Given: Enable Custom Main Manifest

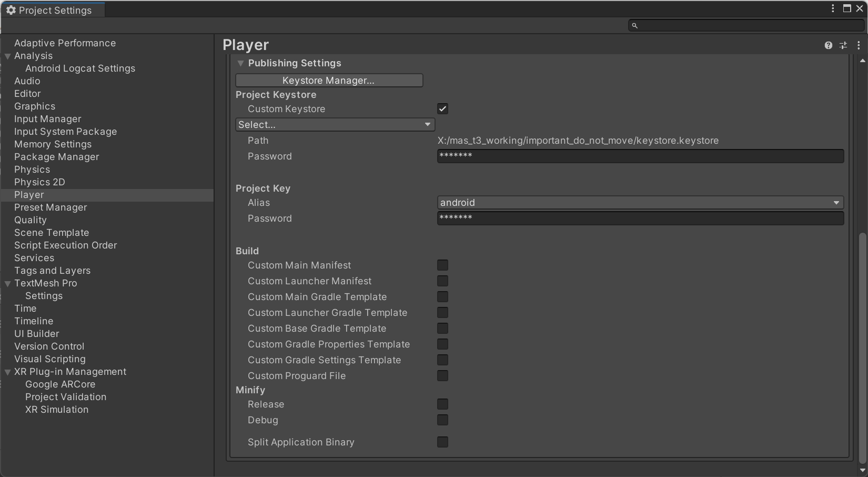Looking at the screenshot, I should pyautogui.click(x=442, y=265).
